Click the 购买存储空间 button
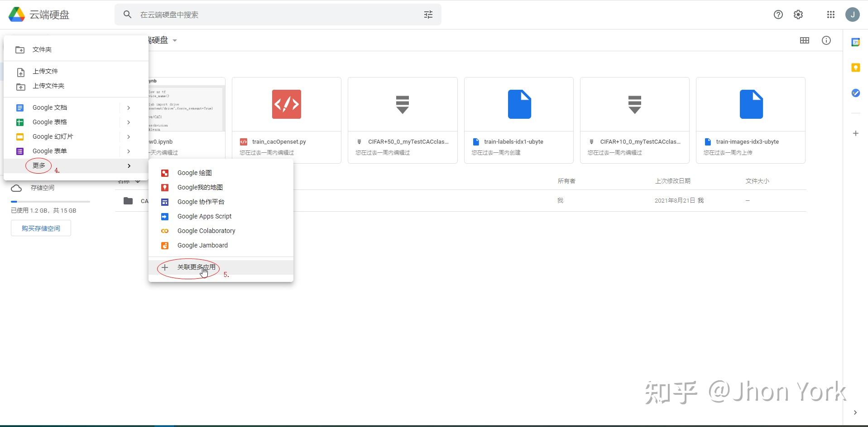Viewport: 868px width, 427px height. (41, 228)
